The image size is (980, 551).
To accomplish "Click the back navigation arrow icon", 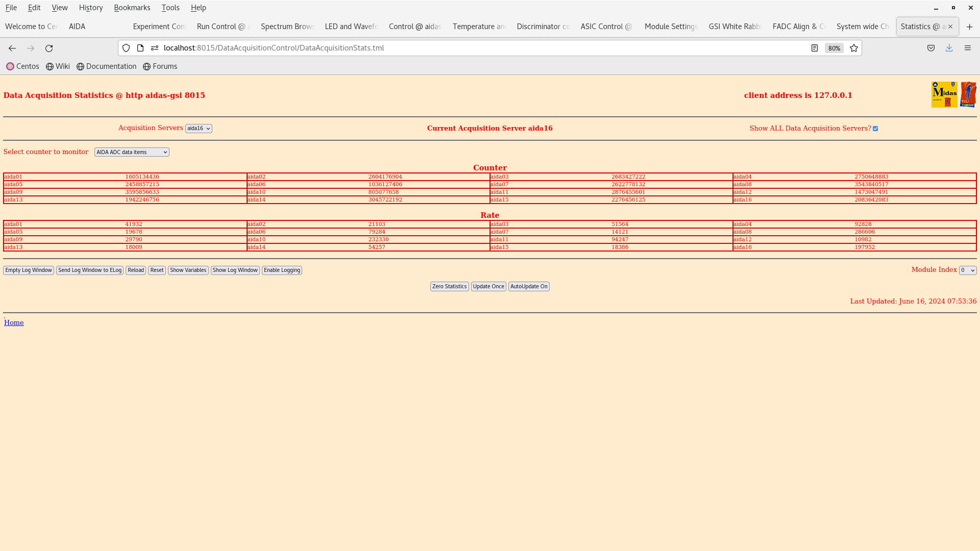I will [x=12, y=48].
